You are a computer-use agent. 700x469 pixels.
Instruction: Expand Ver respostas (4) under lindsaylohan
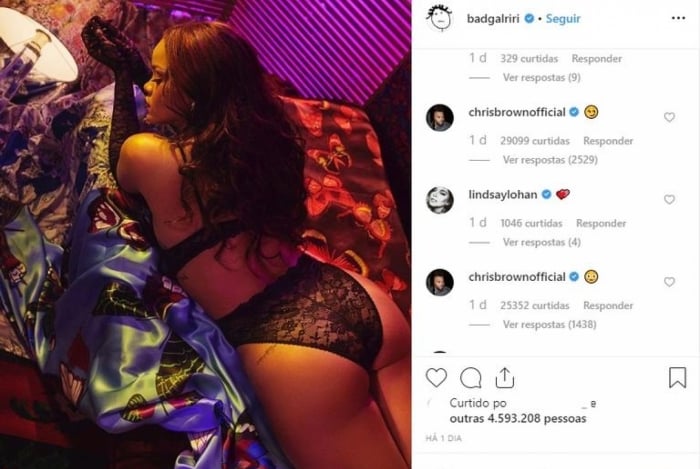click(x=542, y=242)
